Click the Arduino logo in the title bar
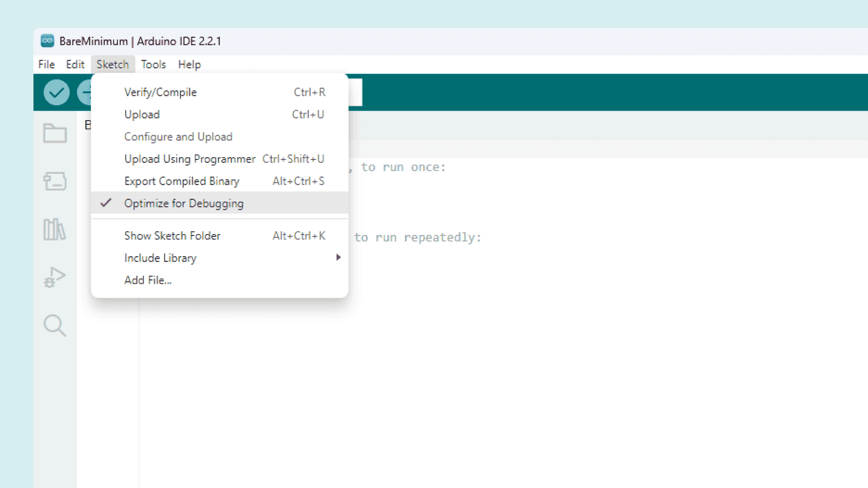868x488 pixels. pyautogui.click(x=47, y=41)
